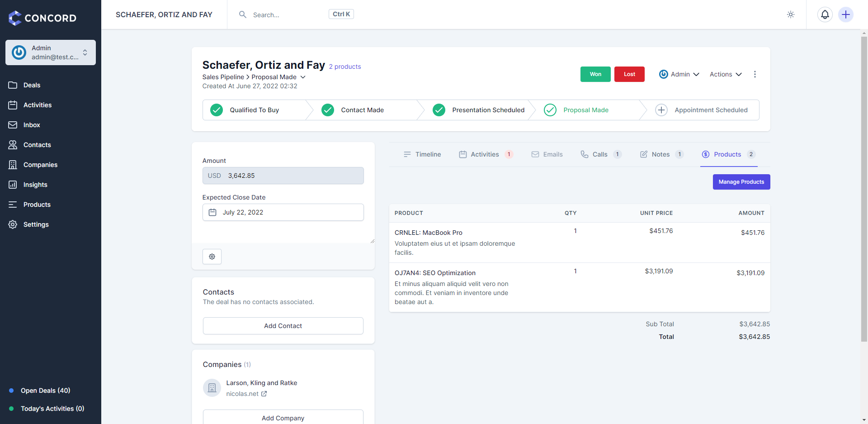The height and width of the screenshot is (424, 868).
Task: Expand the Actions dropdown
Action: point(725,74)
